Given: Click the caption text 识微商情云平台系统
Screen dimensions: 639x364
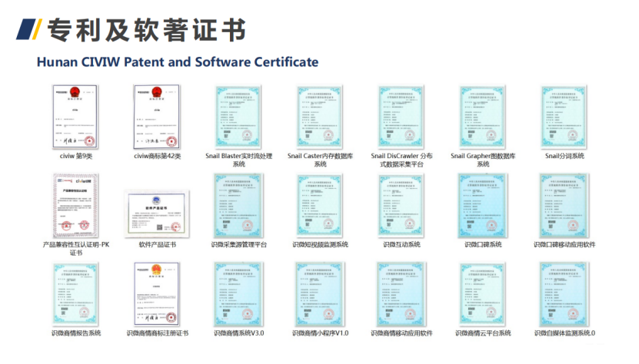Looking at the screenshot, I should tap(484, 333).
